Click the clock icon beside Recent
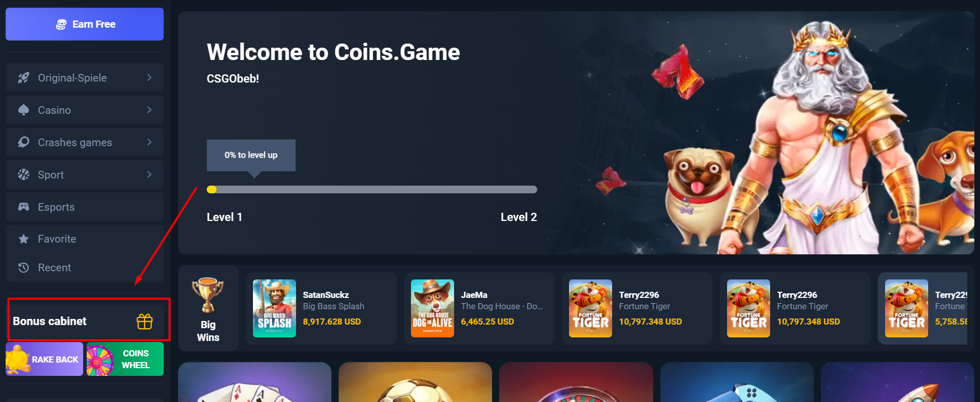This screenshot has height=402, width=980. (24, 268)
